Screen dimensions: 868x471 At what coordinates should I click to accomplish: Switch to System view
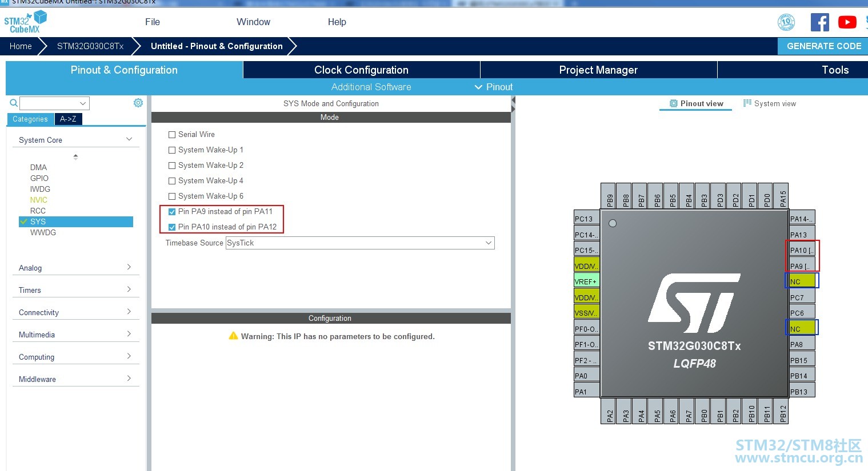pos(770,103)
